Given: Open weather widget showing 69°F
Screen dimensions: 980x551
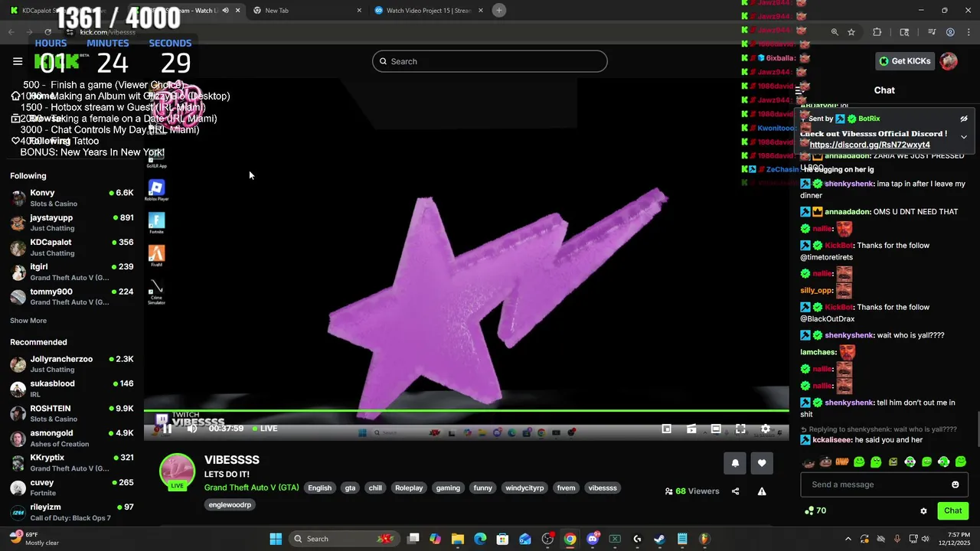Looking at the screenshot, I should click(32, 539).
